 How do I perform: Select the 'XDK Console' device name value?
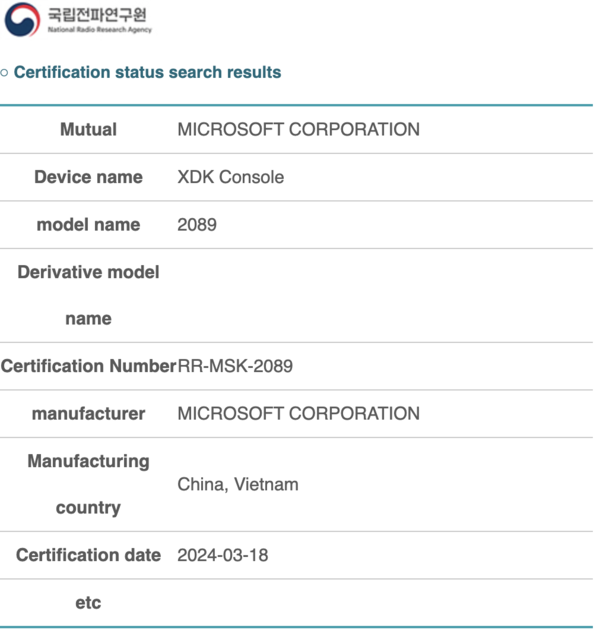230,177
